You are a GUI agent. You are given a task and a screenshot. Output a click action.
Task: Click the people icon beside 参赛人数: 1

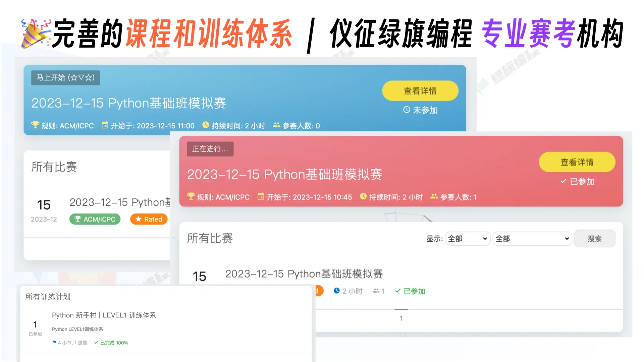(434, 196)
